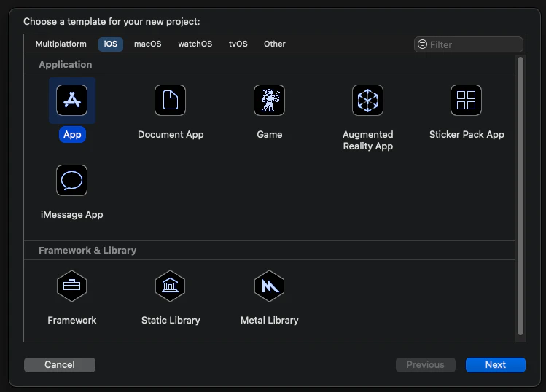This screenshot has width=546, height=392.
Task: Focus the Filter text field
Action: tap(469, 44)
